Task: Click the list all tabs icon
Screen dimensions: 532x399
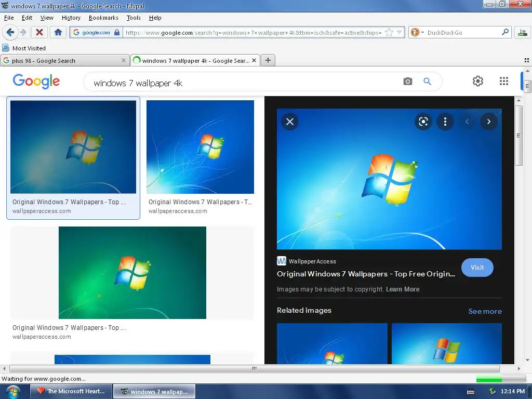Action: click(x=527, y=60)
